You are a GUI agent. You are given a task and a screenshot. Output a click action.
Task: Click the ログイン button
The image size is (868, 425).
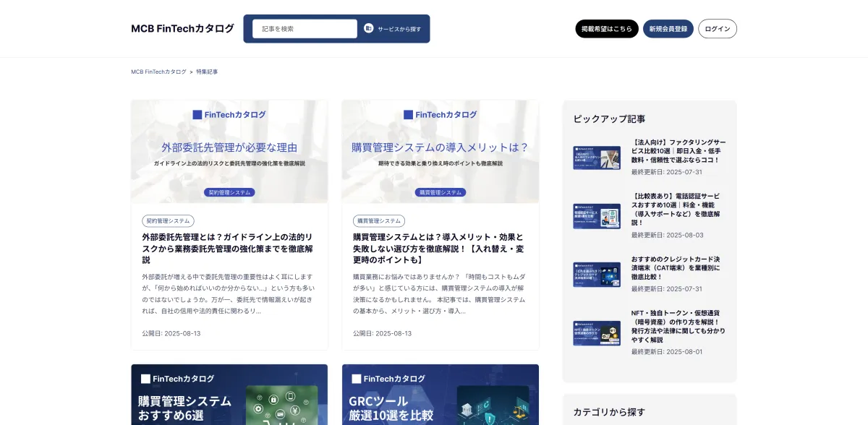[717, 29]
